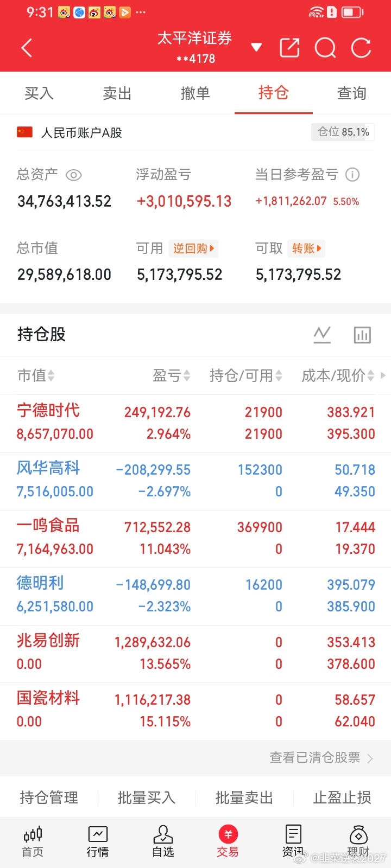Switch to the 买入 tab
Image resolution: width=391 pixels, height=868 pixels.
coord(39,93)
